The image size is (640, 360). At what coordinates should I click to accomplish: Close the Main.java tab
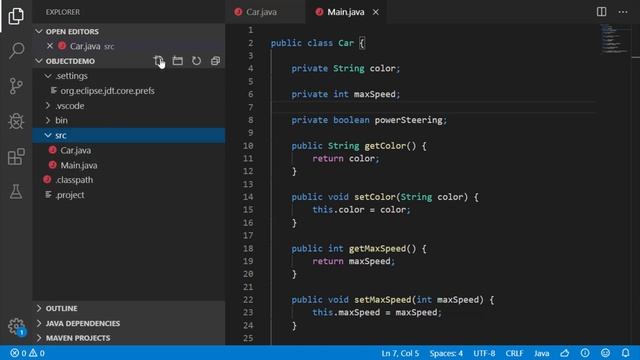click(376, 12)
